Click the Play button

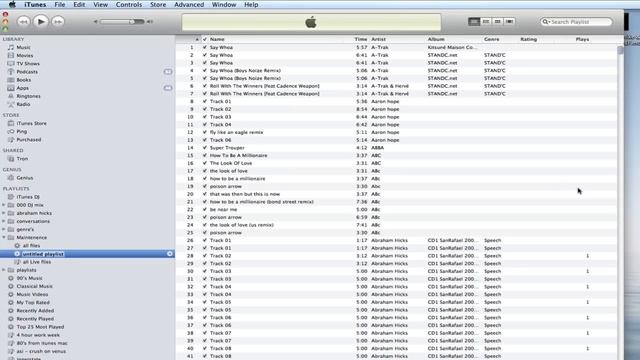[x=40, y=22]
